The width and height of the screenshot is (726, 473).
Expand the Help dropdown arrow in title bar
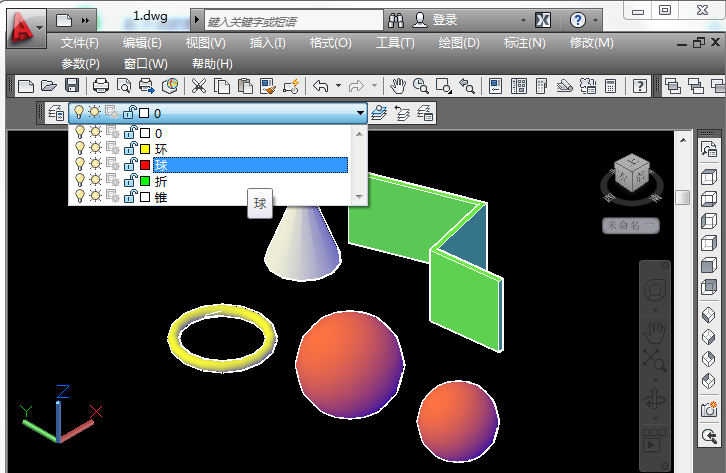[595, 20]
